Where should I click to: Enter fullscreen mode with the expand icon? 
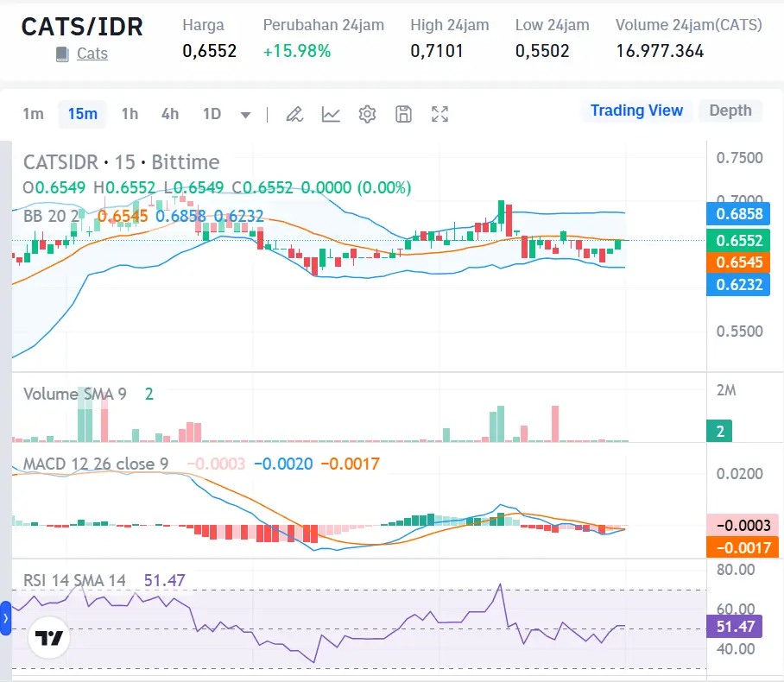point(439,113)
